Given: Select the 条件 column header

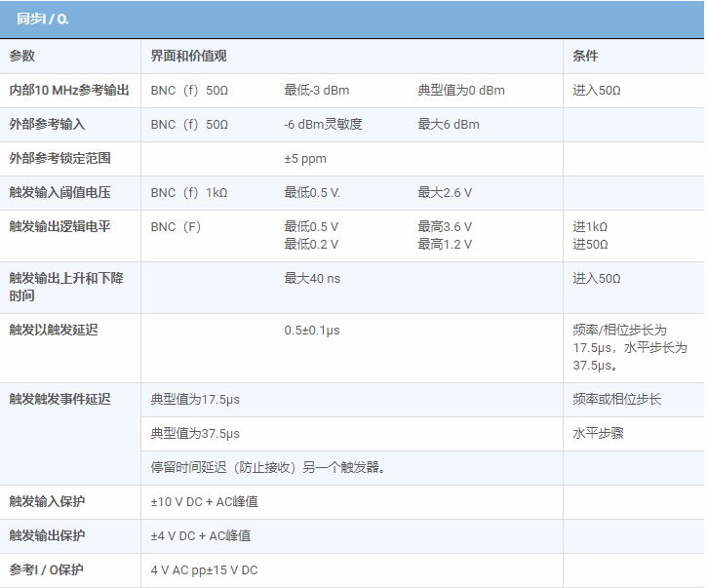Looking at the screenshot, I should point(585,57).
